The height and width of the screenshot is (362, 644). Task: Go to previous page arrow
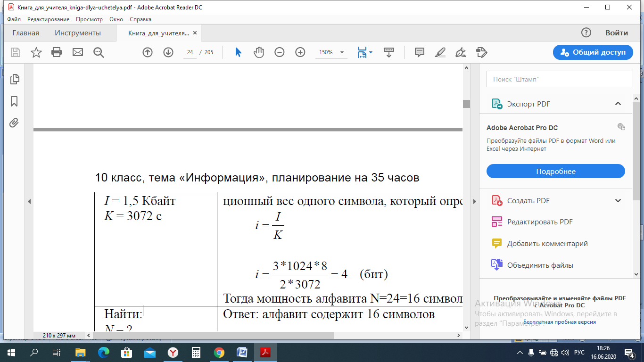pos(148,52)
